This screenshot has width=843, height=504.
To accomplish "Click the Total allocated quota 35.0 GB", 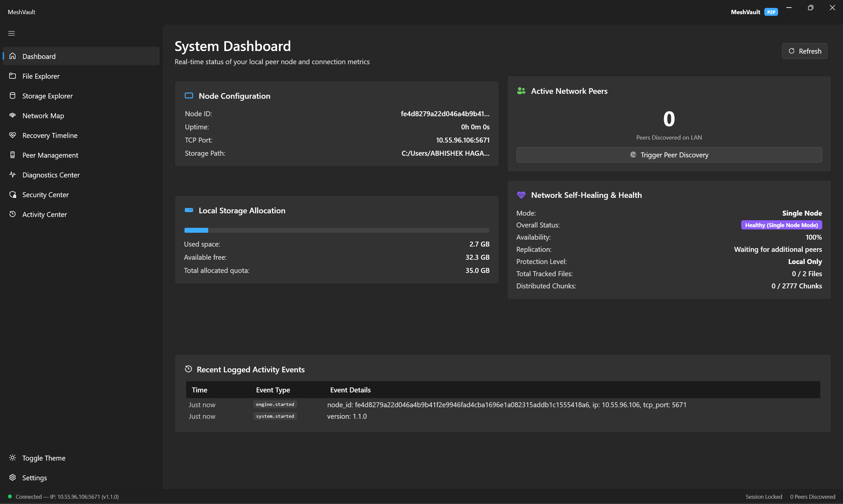I will tap(477, 270).
